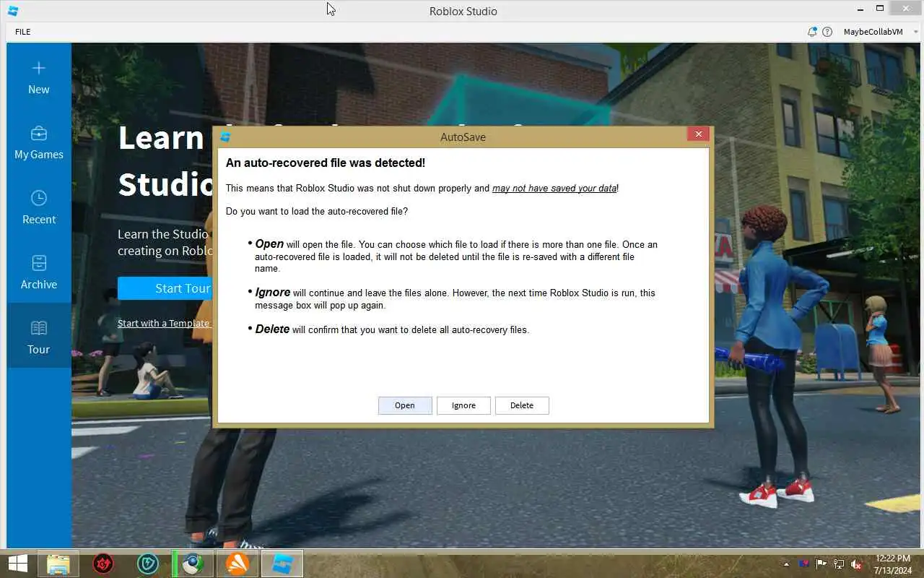This screenshot has width=924, height=578.
Task: Click the Start Tour button
Action: point(165,288)
